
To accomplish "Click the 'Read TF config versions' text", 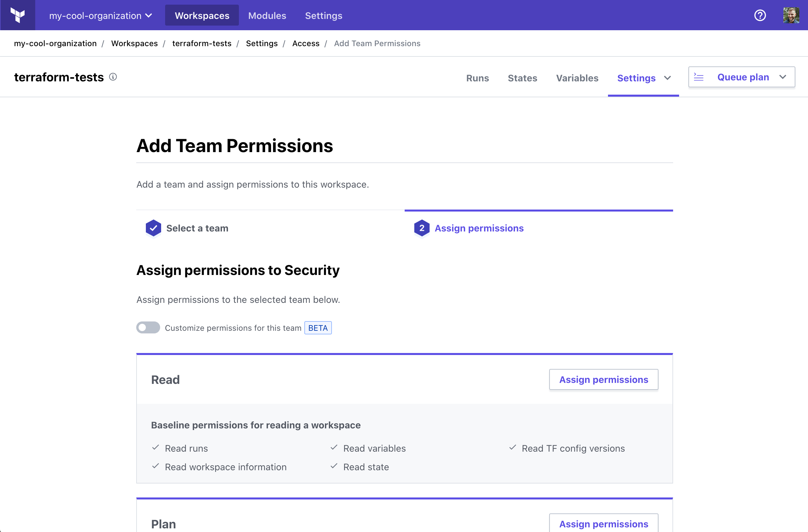I will 573,448.
